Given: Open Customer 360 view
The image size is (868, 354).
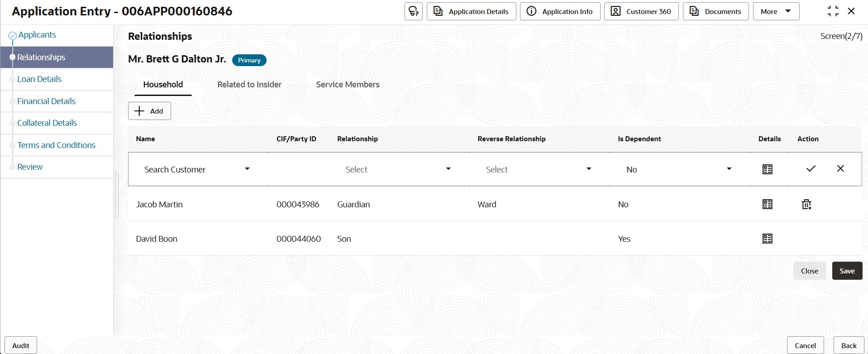Looking at the screenshot, I should click(x=641, y=11).
